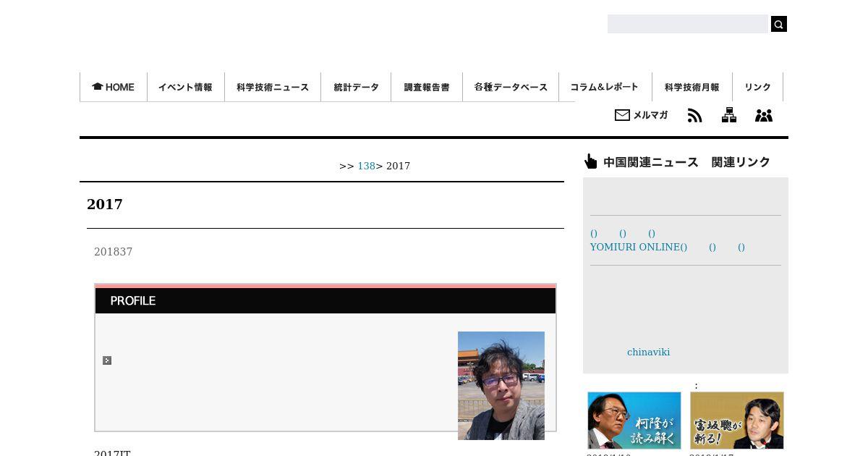Open the 科学技術月報 menu
The height and width of the screenshot is (456, 868).
point(692,87)
